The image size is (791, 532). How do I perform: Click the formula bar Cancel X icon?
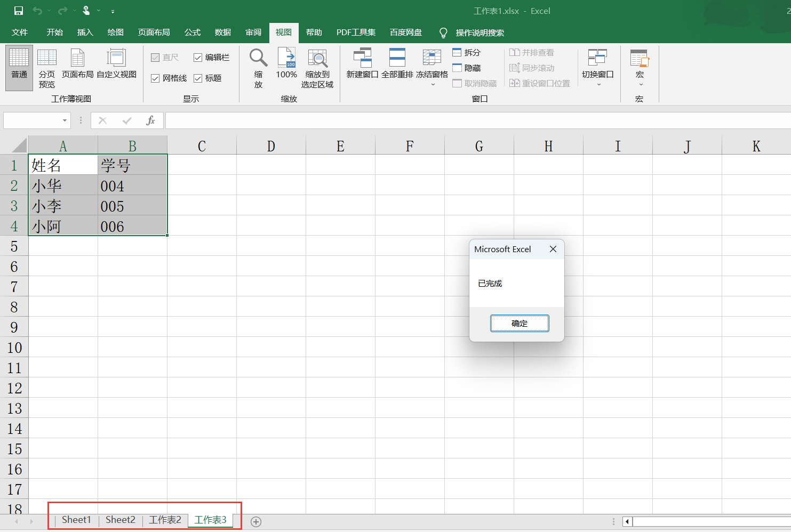(103, 120)
